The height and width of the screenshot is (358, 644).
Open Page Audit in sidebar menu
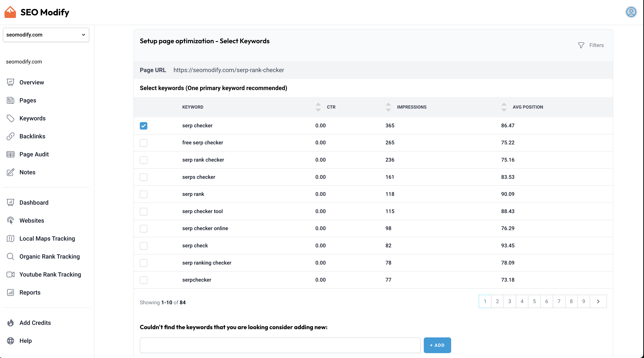pos(34,154)
